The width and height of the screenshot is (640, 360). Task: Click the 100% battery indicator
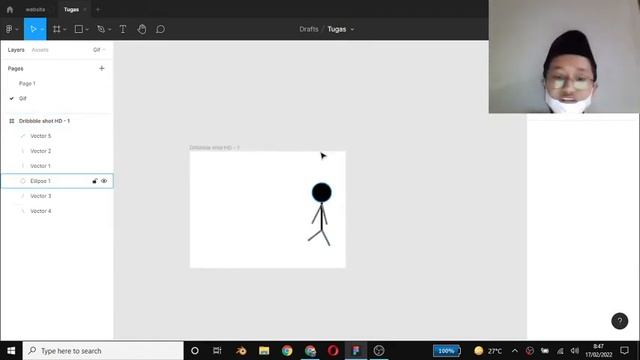447,351
